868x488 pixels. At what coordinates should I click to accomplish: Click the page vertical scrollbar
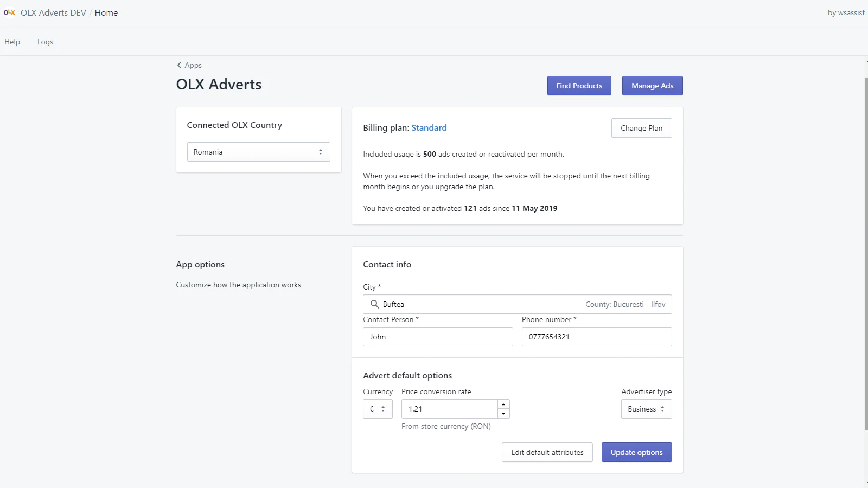tap(865, 254)
